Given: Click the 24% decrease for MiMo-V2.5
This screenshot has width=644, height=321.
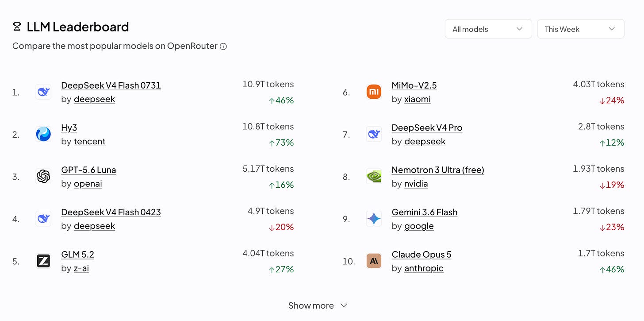Looking at the screenshot, I should pos(612,101).
